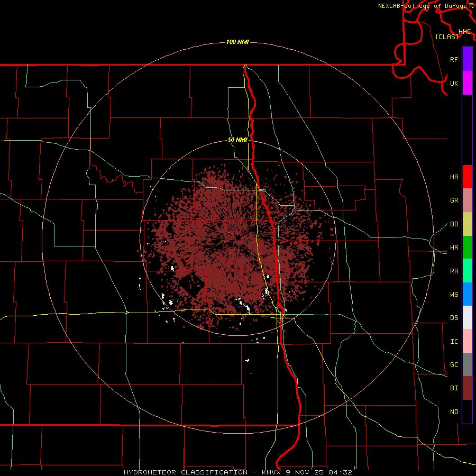
Task: Click the BD legend label
Action: point(454,224)
